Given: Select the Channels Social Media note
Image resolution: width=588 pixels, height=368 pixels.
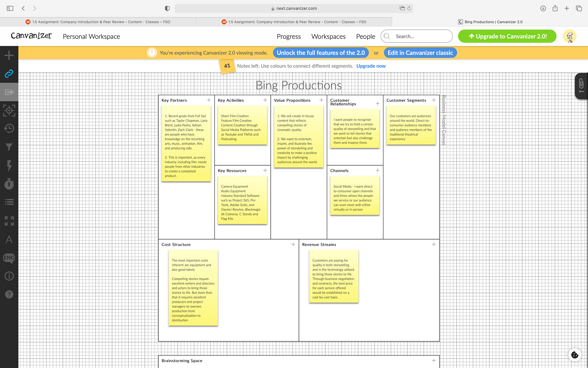Looking at the screenshot, I should 355,196.
